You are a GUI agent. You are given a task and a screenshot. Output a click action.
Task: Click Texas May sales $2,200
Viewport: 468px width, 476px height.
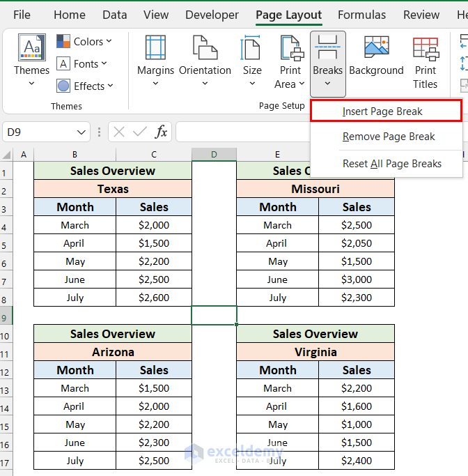tap(154, 261)
